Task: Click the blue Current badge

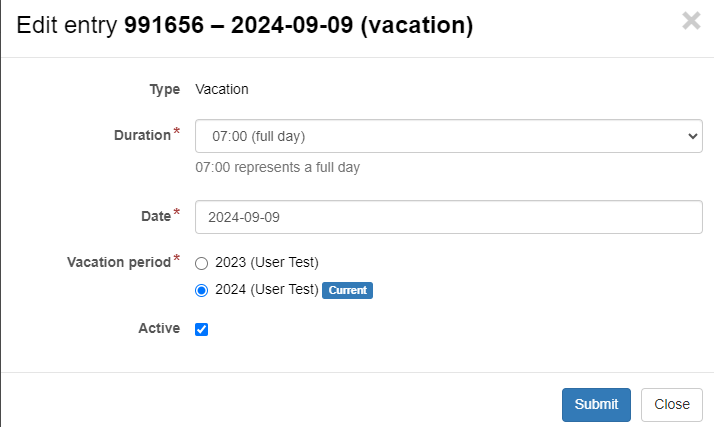Action: (347, 290)
